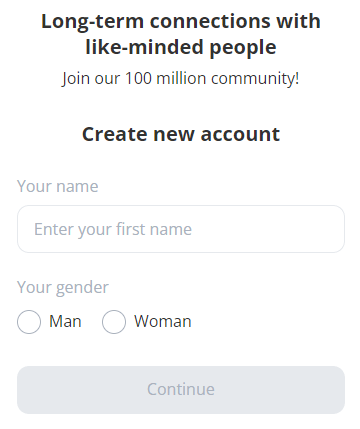Click the 'like-minded people' headline line
Image resolution: width=360 pixels, height=429 pixels.
coord(181,48)
